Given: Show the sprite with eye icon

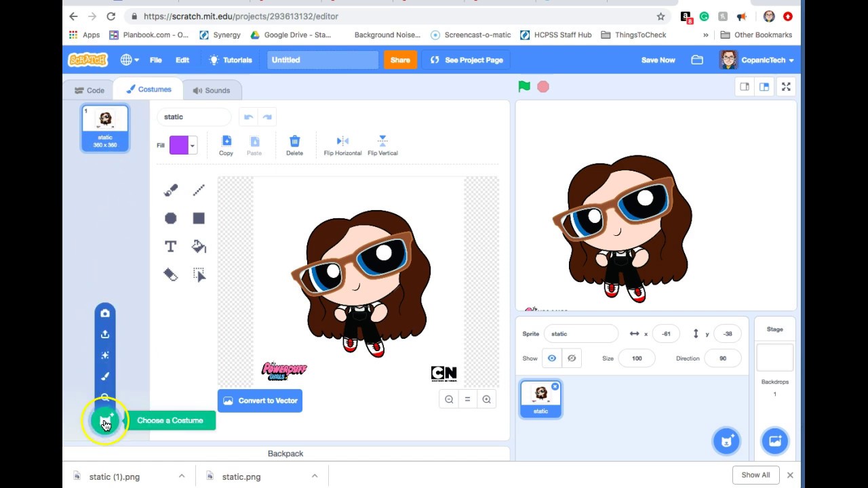Looking at the screenshot, I should 552,359.
